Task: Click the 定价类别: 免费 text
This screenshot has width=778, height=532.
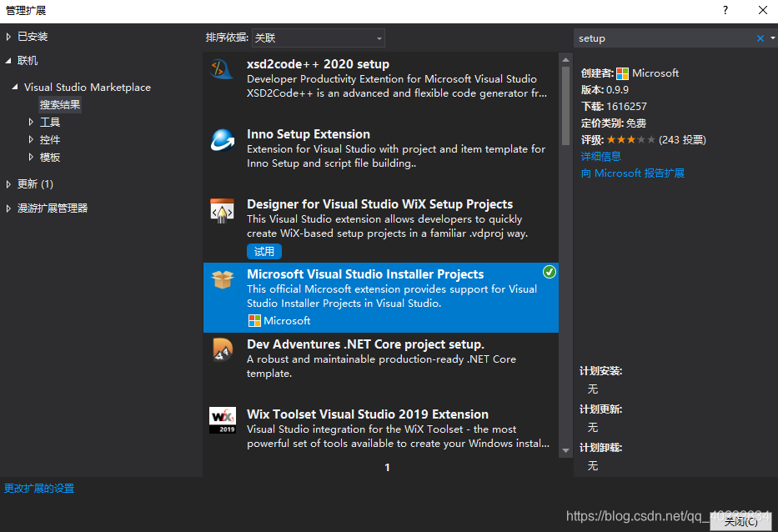Action: pyautogui.click(x=613, y=123)
